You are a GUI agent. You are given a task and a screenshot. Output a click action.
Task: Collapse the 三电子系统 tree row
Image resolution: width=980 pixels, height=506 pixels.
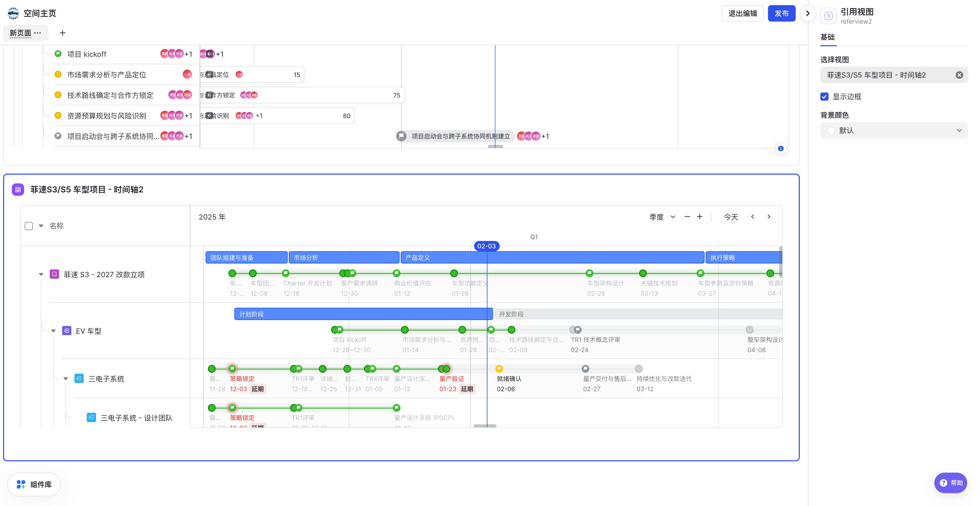pos(66,379)
